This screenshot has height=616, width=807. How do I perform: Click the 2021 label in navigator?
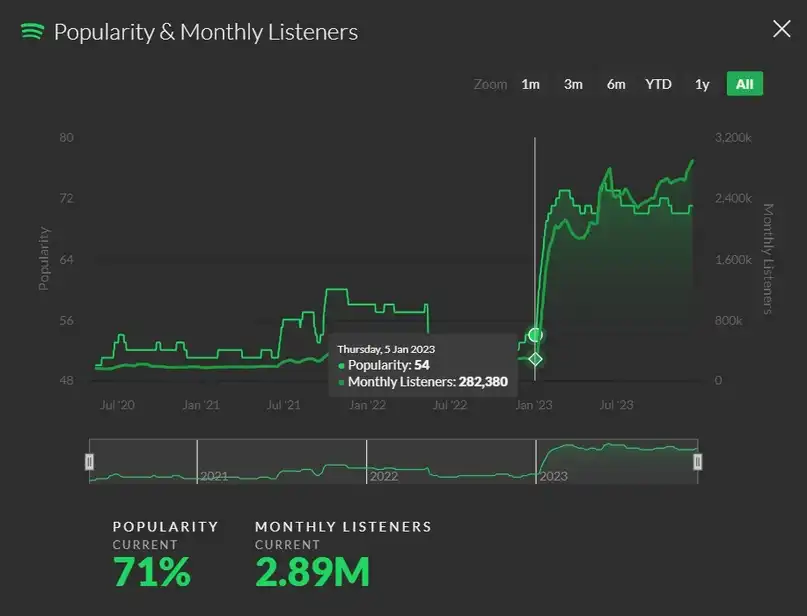(x=214, y=476)
